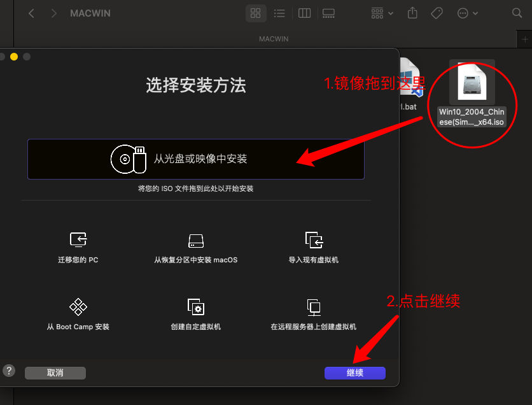Choose create custom virtual machine
This screenshot has width=532, height=405.
click(x=196, y=315)
